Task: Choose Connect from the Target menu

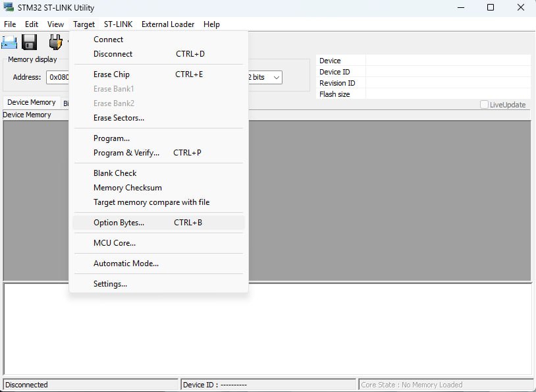Action: tap(159, 40)
